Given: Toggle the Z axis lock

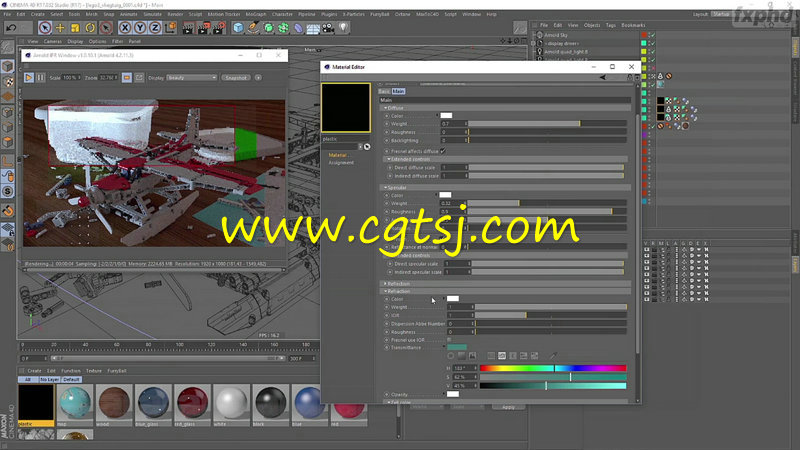Looking at the screenshot, I should (155, 28).
